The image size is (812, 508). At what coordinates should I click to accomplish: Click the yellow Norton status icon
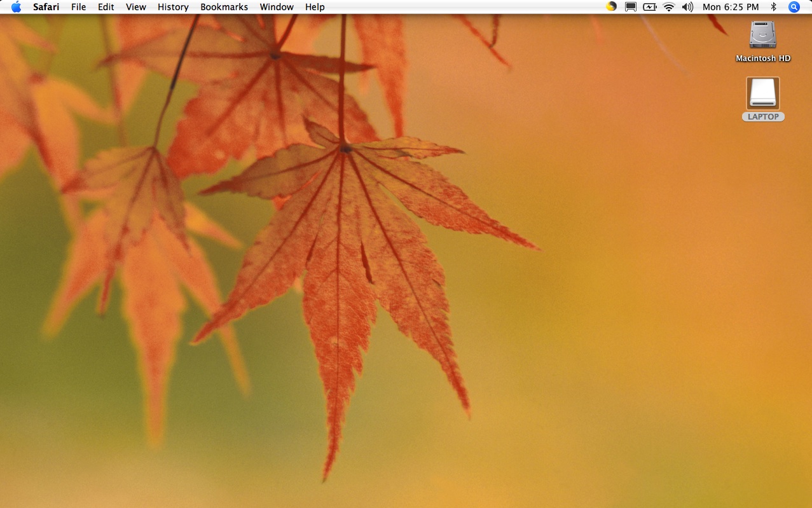(x=611, y=7)
